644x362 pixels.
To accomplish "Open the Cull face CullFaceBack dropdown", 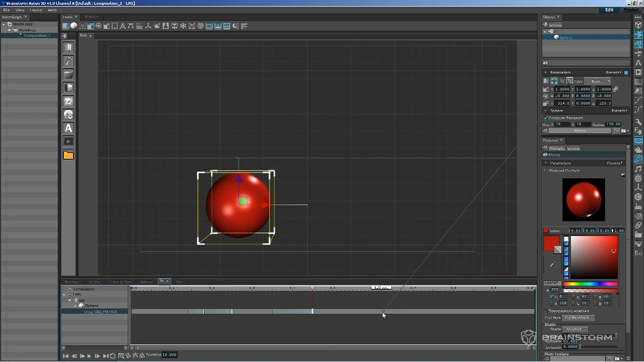I will tap(578, 318).
